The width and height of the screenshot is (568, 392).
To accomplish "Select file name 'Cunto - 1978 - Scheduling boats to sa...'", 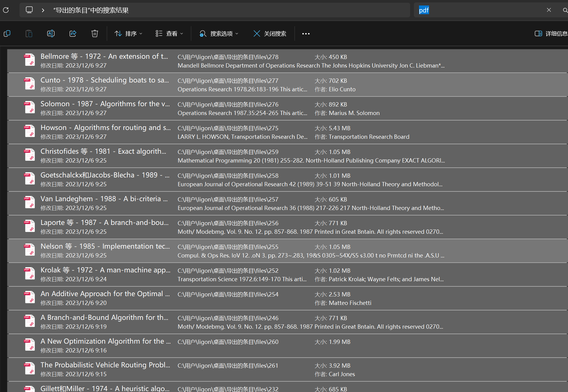I will pos(105,80).
